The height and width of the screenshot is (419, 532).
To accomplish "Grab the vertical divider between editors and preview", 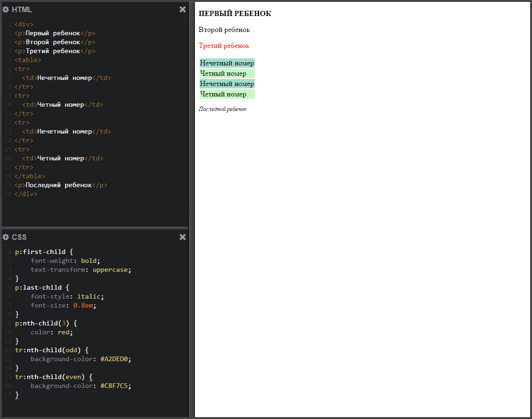I will [191, 210].
